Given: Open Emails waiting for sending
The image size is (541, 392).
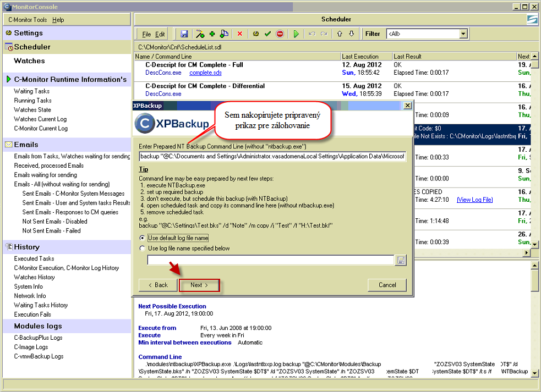Looking at the screenshot, I should point(46,175).
